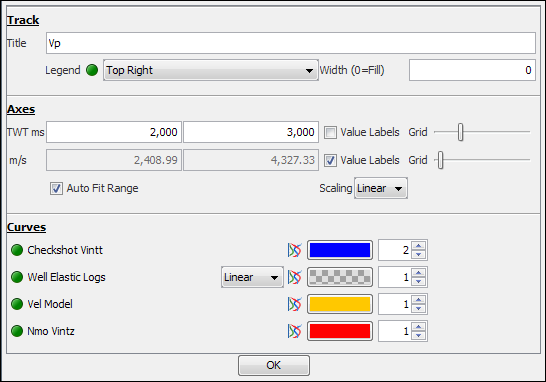Open the checkered color swatch for Well Elastic Logs
This screenshot has width=546, height=382.
tap(340, 277)
